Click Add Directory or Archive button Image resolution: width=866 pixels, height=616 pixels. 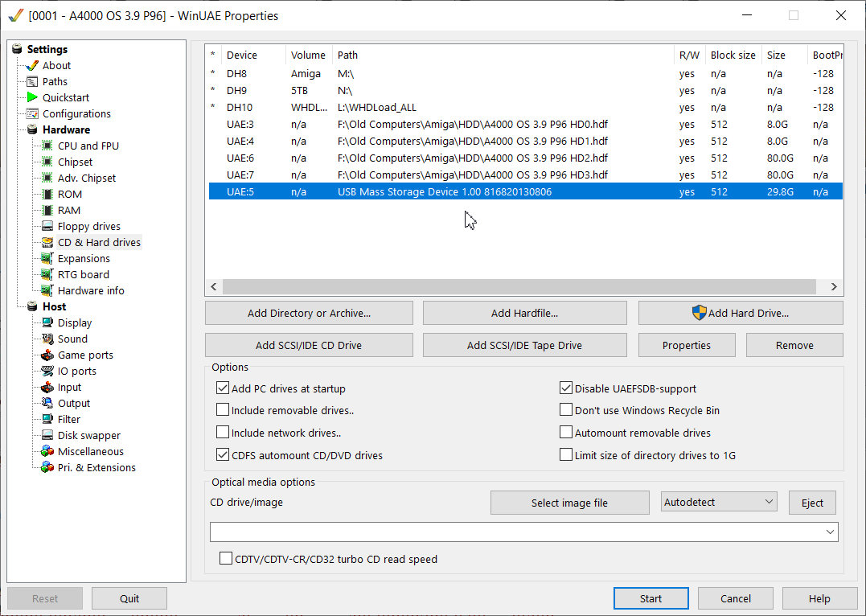[x=309, y=314]
